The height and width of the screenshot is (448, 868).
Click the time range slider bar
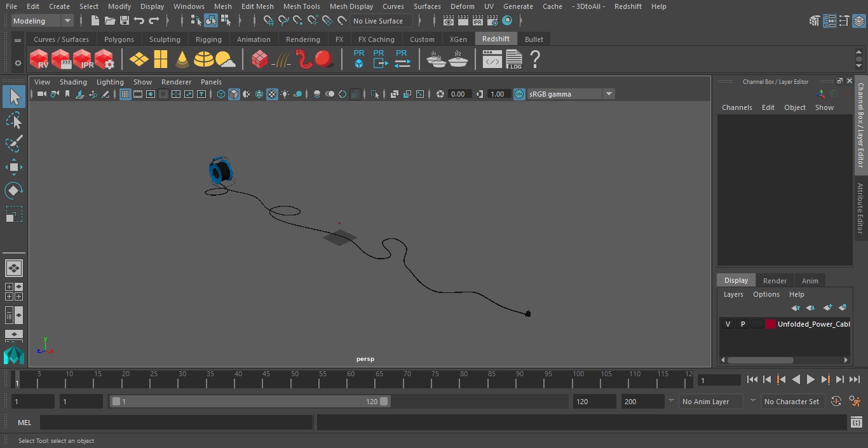(250, 401)
